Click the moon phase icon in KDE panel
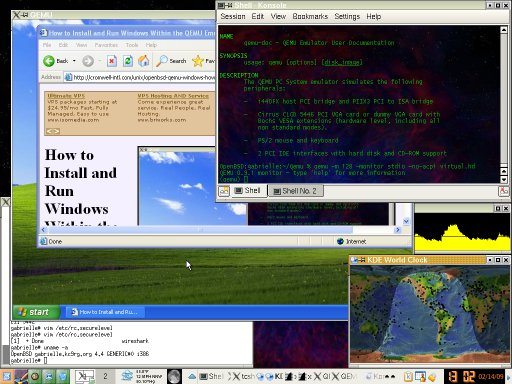Screen dimensions: 512x384 click(x=174, y=377)
